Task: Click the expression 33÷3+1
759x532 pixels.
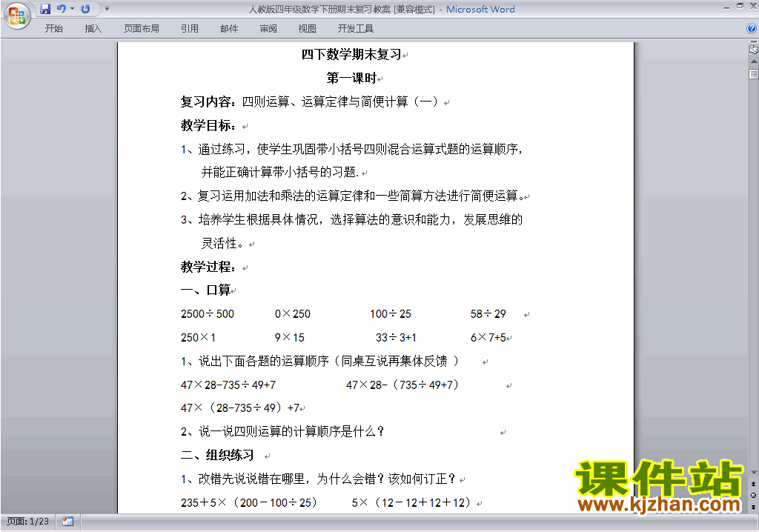Action: pos(396,337)
